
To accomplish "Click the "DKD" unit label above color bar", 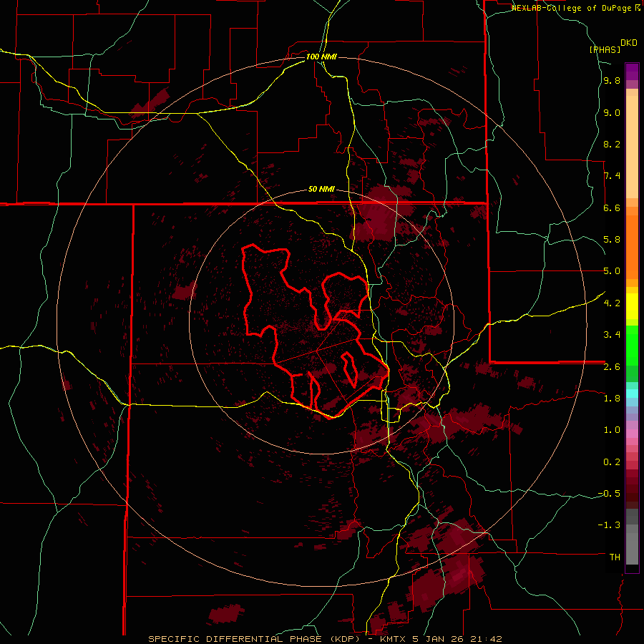I will pos(629,43).
